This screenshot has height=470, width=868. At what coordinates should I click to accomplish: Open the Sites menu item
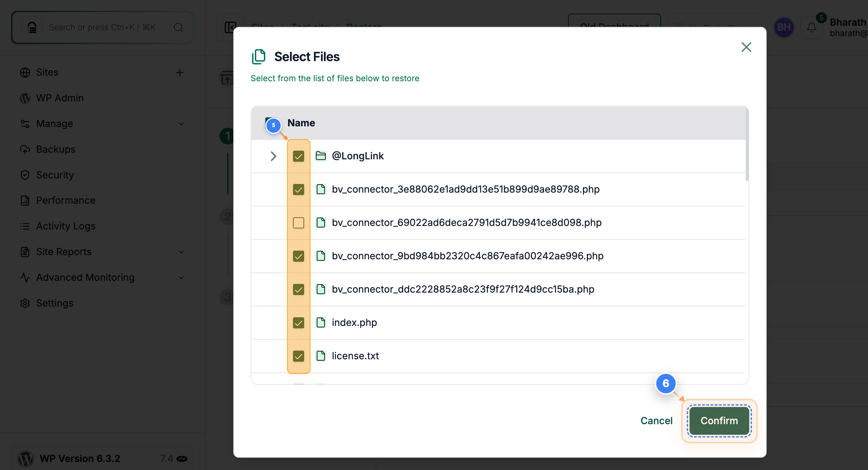coord(47,72)
